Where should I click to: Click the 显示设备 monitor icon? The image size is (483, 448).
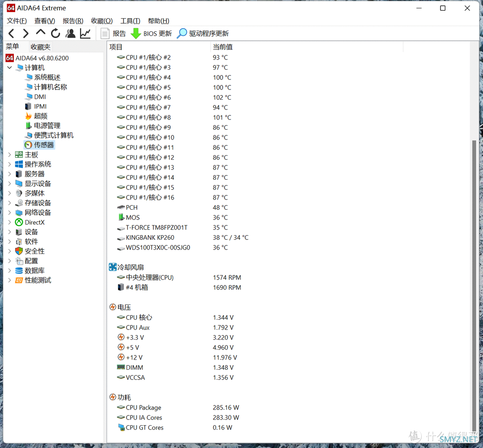point(19,183)
